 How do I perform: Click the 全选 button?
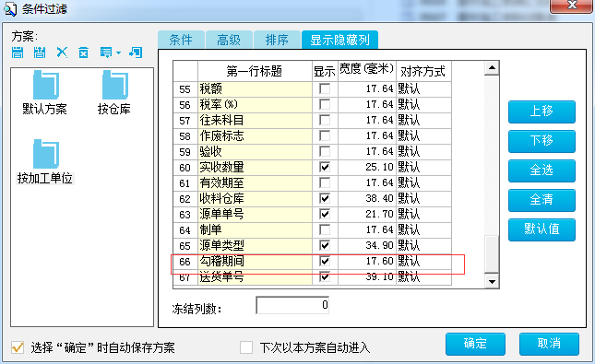click(541, 170)
